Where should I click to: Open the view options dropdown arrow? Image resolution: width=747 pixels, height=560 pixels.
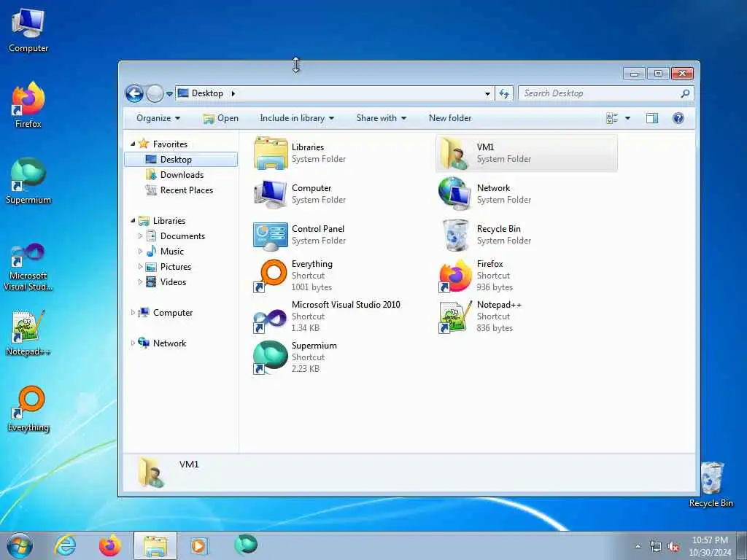click(x=627, y=118)
